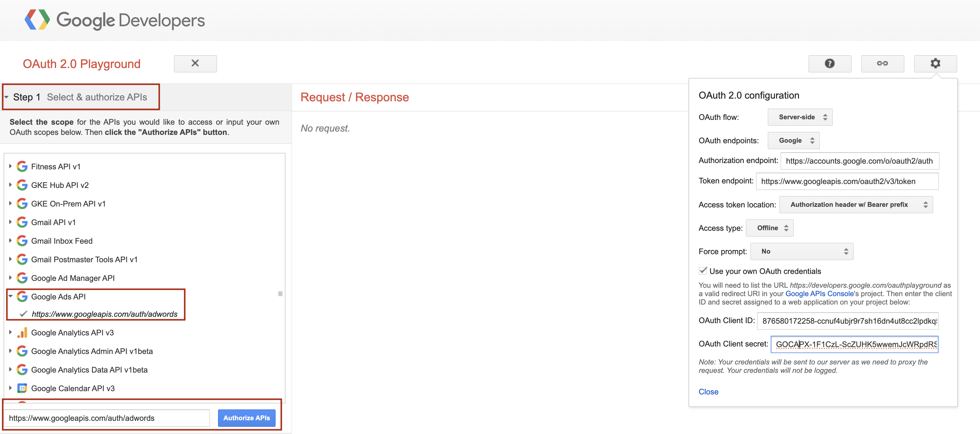Collapse Step 1 Select & authorize APIs

tap(7, 97)
